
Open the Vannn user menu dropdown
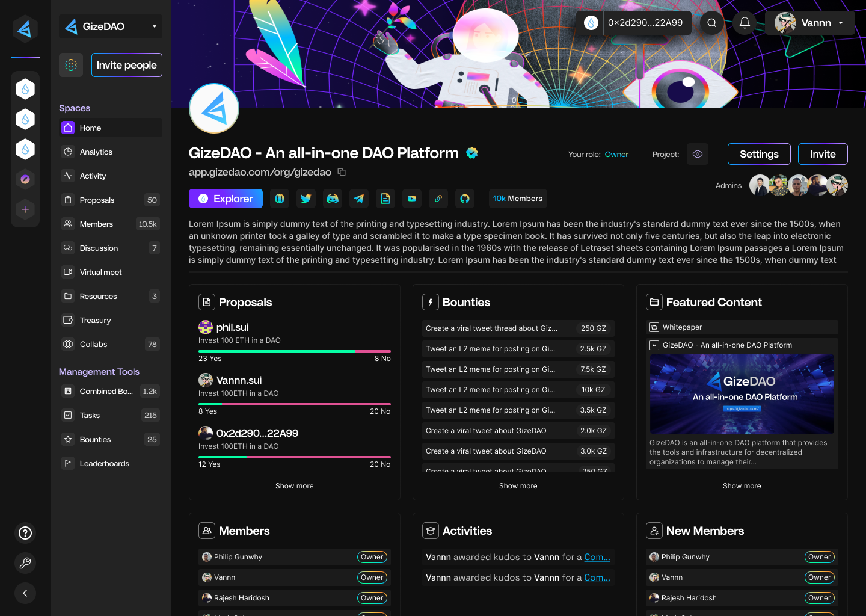(x=810, y=23)
